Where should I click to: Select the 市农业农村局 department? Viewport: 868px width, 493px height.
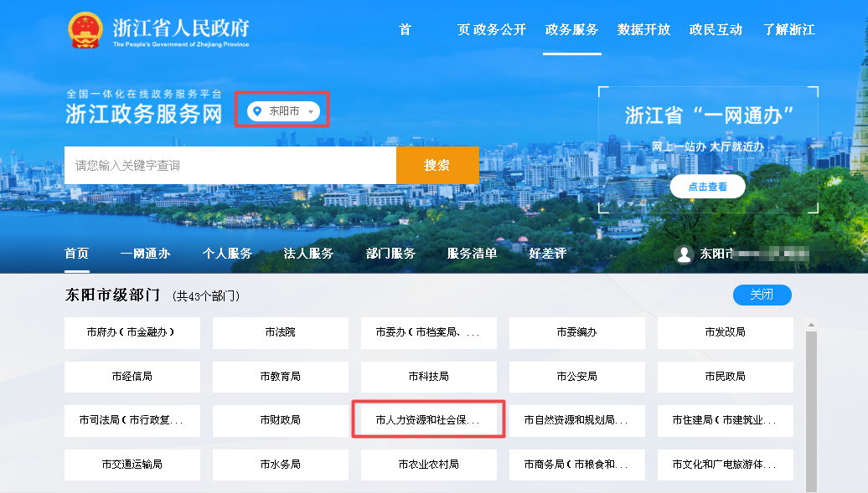(x=429, y=465)
